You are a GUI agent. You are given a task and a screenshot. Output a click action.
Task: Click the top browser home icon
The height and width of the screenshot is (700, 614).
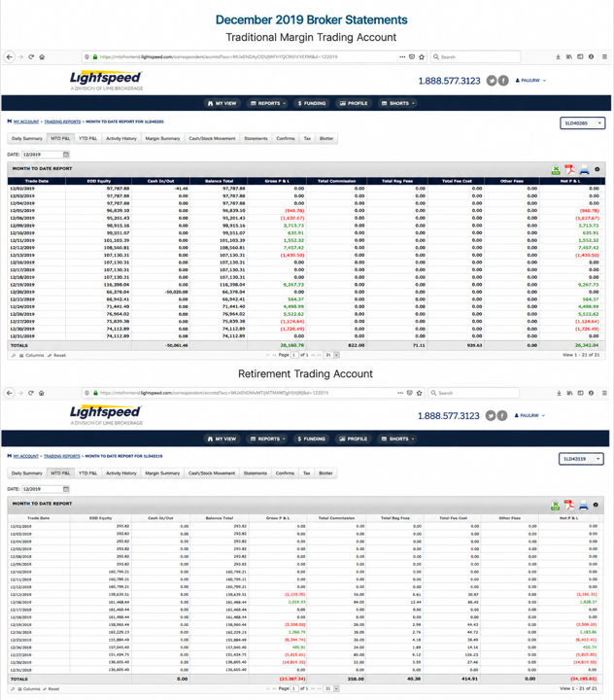click(x=42, y=57)
